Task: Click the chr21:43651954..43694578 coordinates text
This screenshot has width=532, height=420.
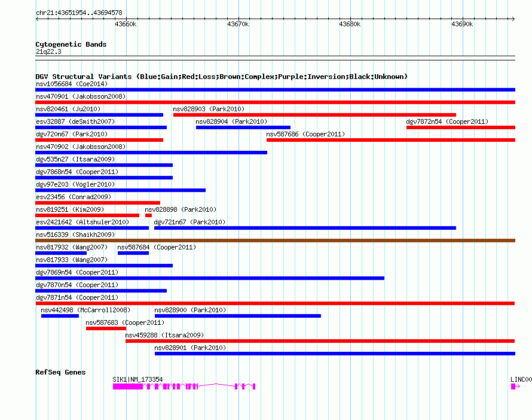Action: pyautogui.click(x=79, y=13)
